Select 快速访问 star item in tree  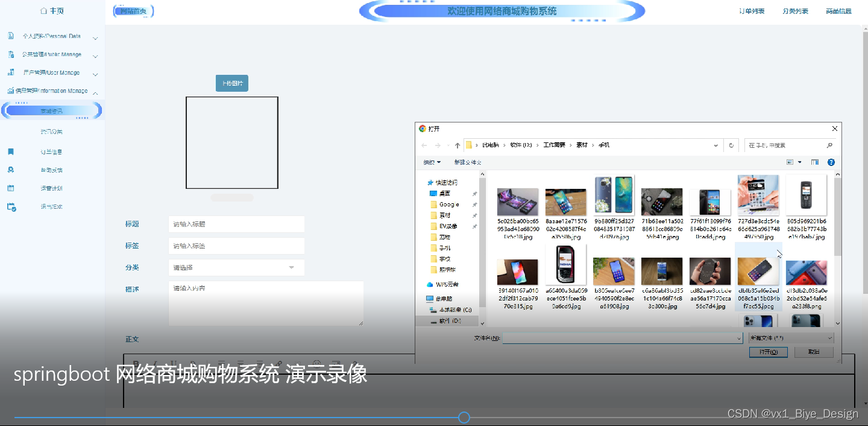pyautogui.click(x=442, y=183)
